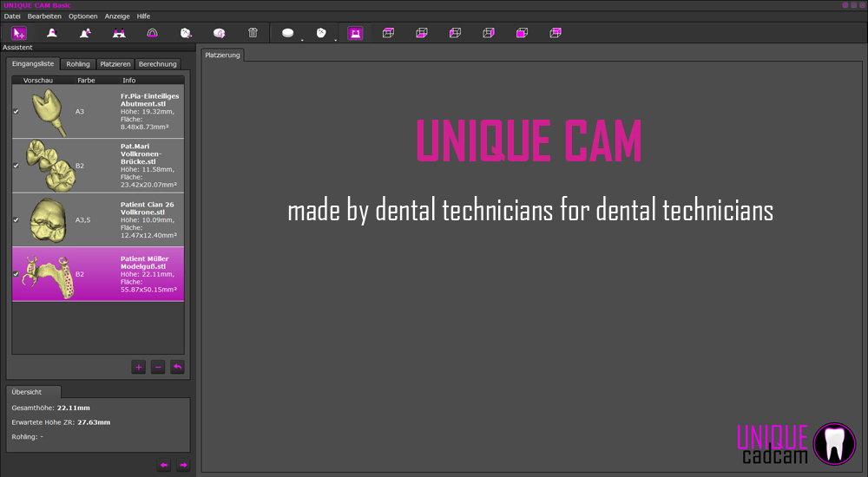Click the Pat.Mari Vollkronen-Brücke.stl info text
The height and width of the screenshot is (477, 868).
148,166
